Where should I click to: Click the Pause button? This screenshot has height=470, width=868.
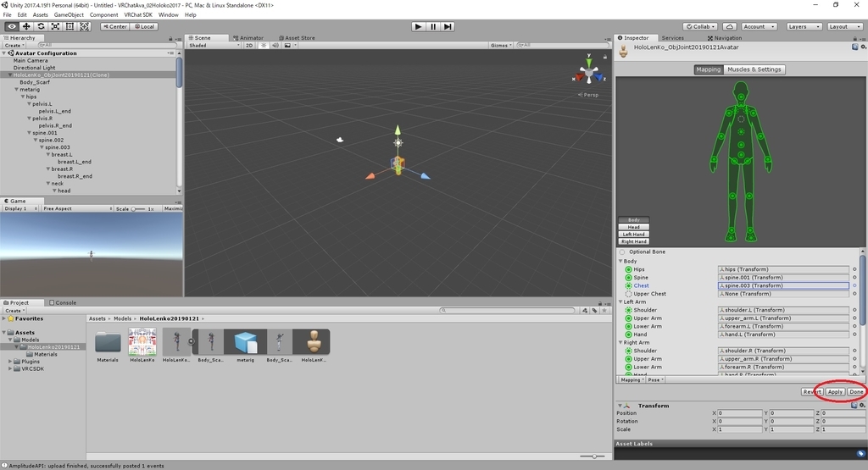[433, 26]
